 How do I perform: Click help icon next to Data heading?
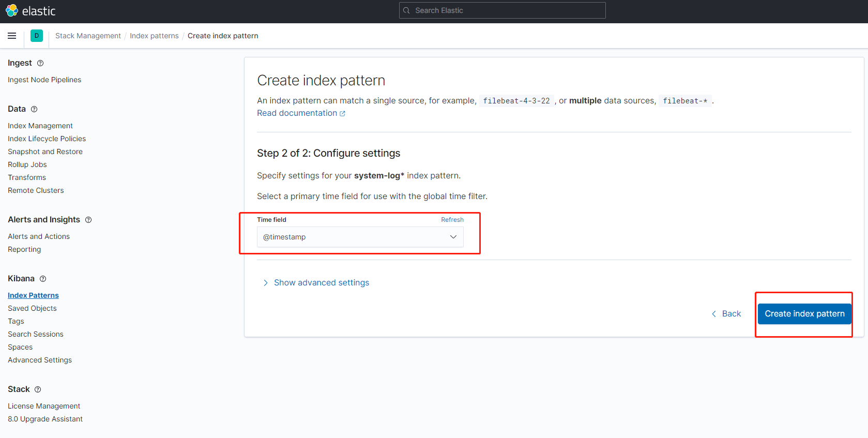point(34,109)
